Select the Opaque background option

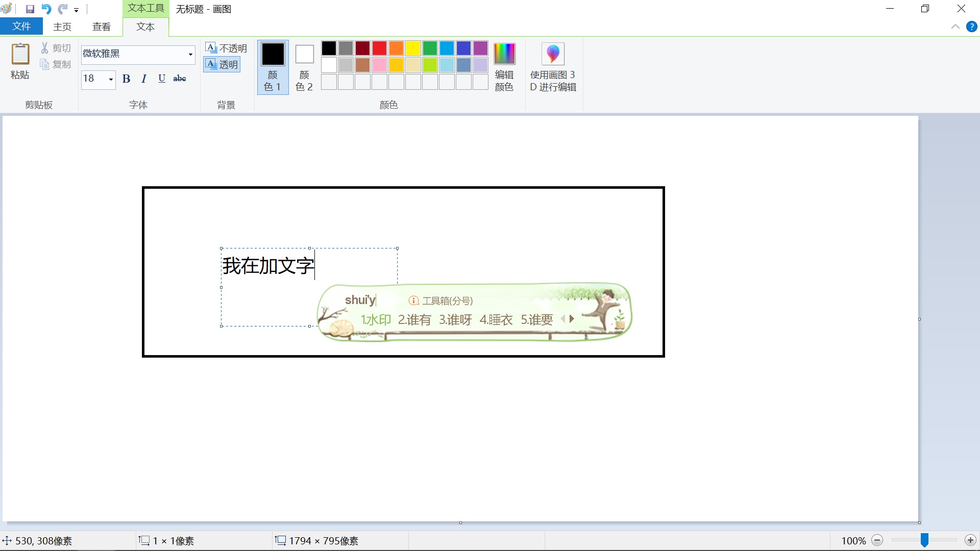point(226,48)
